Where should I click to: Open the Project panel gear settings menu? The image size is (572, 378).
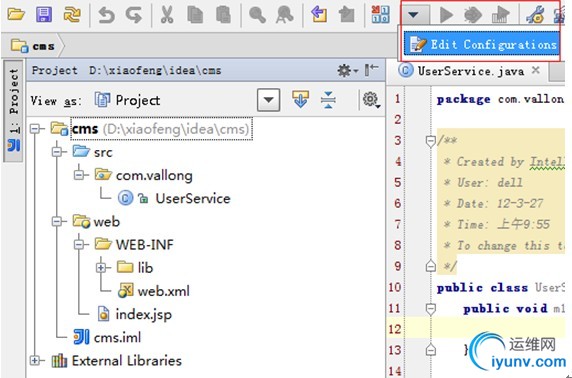coord(347,70)
